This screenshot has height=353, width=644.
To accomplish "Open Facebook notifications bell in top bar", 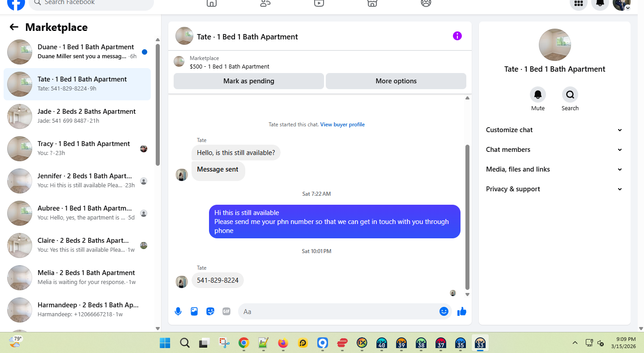I will (600, 4).
